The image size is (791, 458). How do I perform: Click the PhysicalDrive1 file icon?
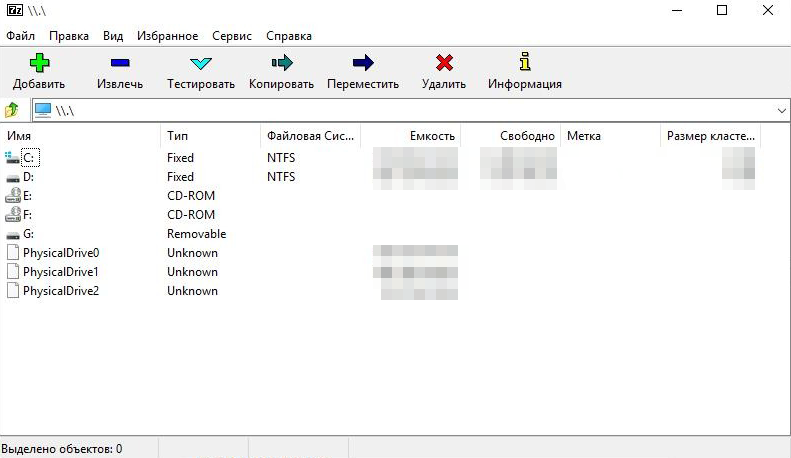pyautogui.click(x=13, y=271)
